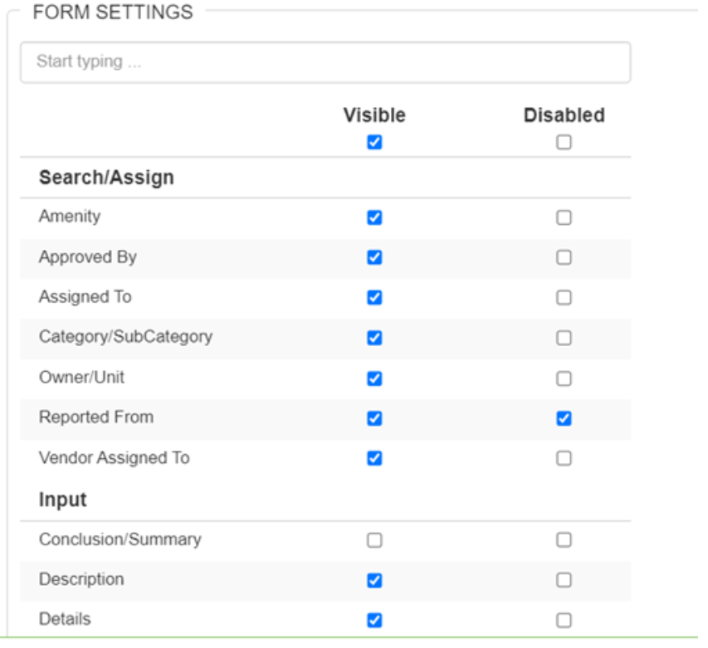The height and width of the screenshot is (648, 708).
Task: Check Disabled for Owner/Unit
Action: [564, 378]
